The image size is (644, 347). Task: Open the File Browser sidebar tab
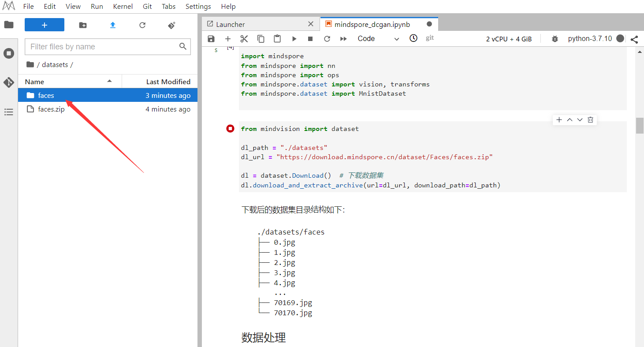(9, 25)
